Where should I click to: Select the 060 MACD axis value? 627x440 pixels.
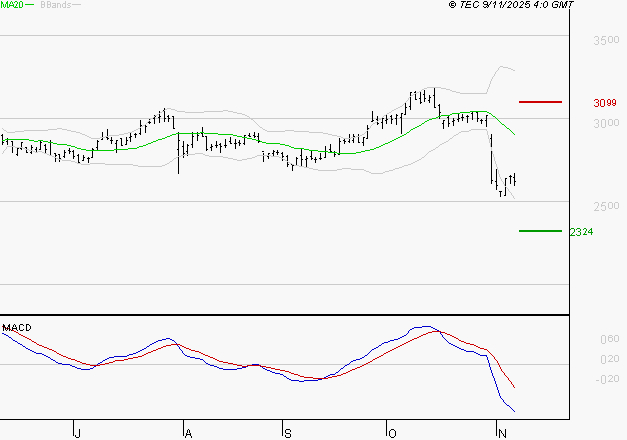610,339
